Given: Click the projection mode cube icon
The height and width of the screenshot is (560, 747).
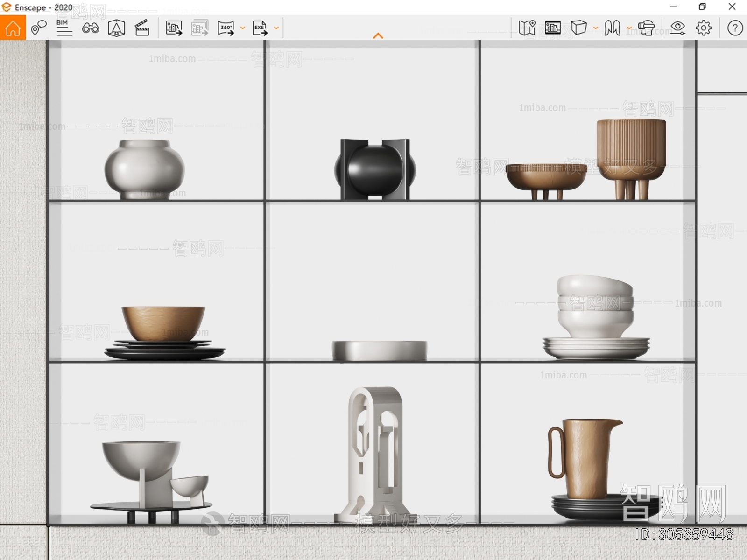Looking at the screenshot, I should (x=578, y=28).
